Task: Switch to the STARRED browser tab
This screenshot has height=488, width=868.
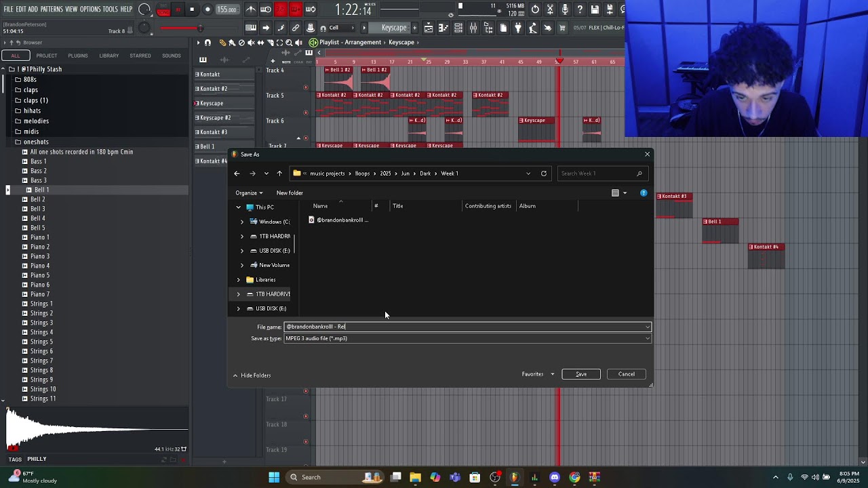Action: (x=140, y=56)
